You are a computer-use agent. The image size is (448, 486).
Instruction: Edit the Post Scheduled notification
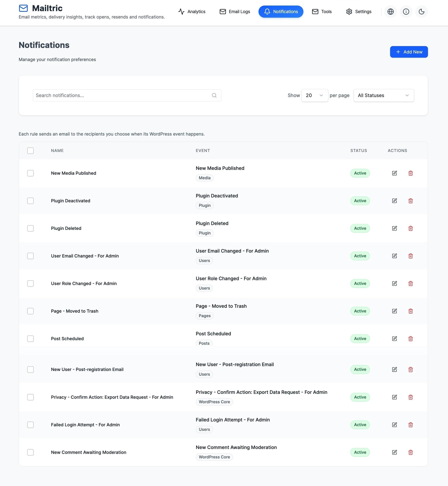(x=394, y=339)
